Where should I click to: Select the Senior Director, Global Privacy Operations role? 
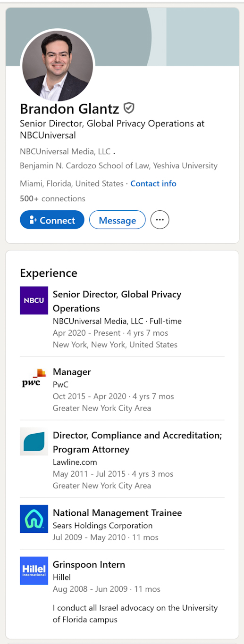pos(117,301)
